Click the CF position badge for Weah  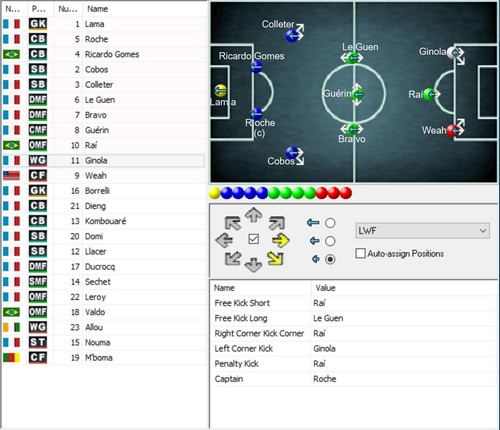coord(38,176)
